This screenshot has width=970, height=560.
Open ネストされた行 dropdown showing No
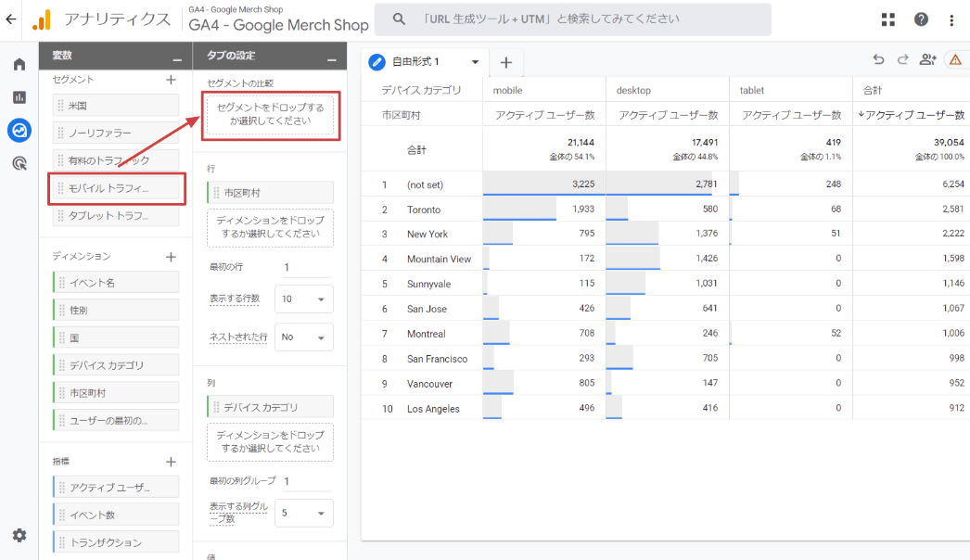click(x=304, y=337)
